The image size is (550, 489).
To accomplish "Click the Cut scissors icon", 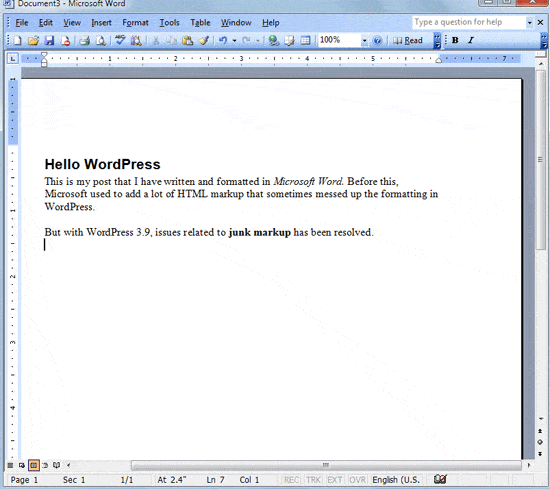I will point(155,41).
